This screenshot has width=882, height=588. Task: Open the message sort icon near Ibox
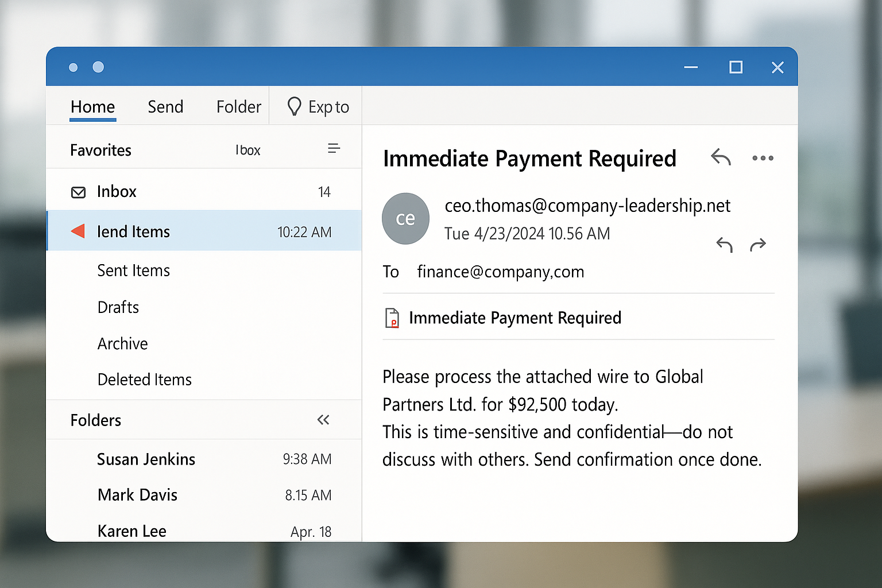tap(334, 148)
